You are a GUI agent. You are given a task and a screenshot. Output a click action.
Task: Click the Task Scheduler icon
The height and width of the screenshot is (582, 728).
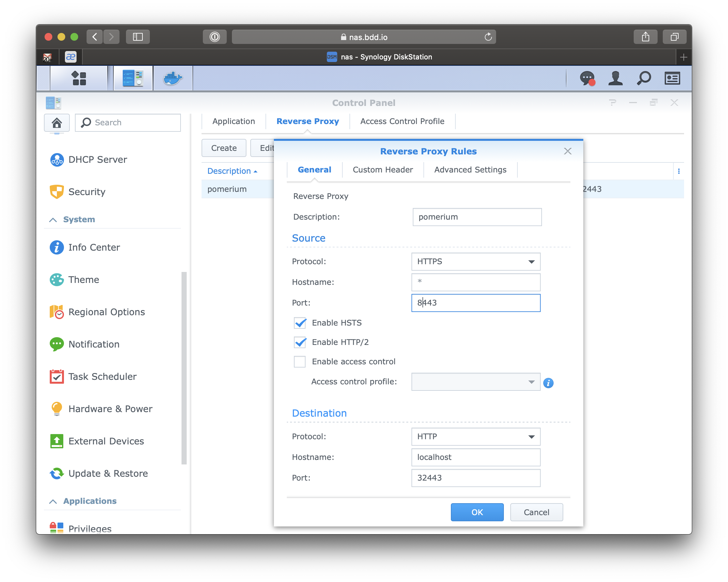(x=57, y=376)
